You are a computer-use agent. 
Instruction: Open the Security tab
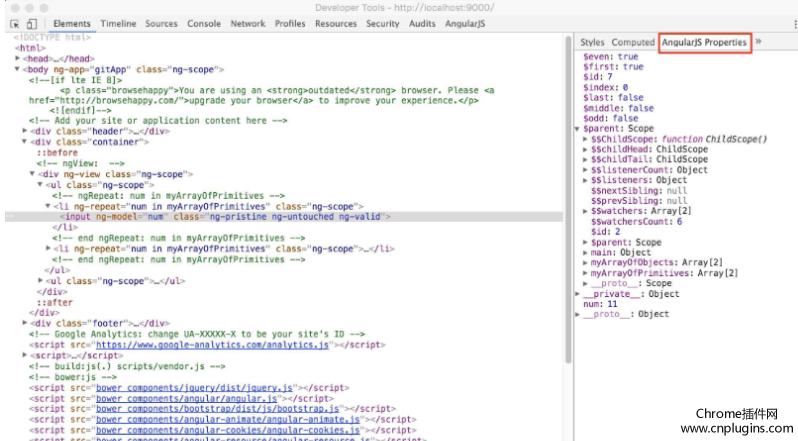click(x=382, y=24)
